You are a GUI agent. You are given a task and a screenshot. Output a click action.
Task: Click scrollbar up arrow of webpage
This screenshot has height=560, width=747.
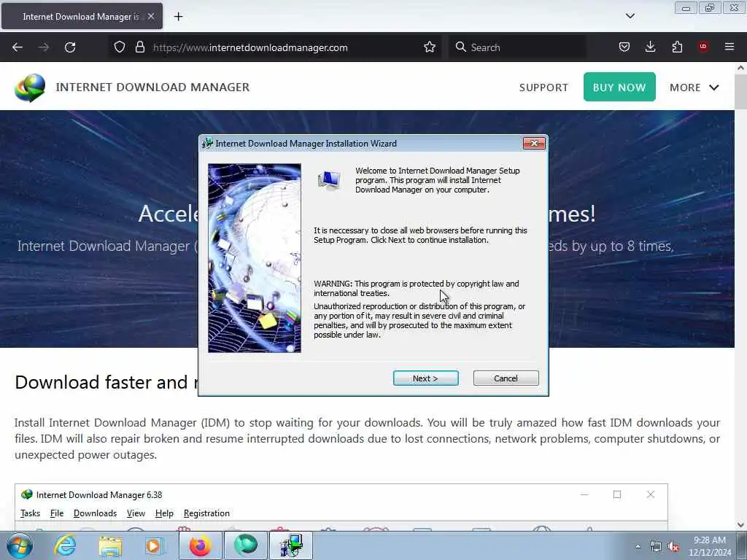pos(740,68)
